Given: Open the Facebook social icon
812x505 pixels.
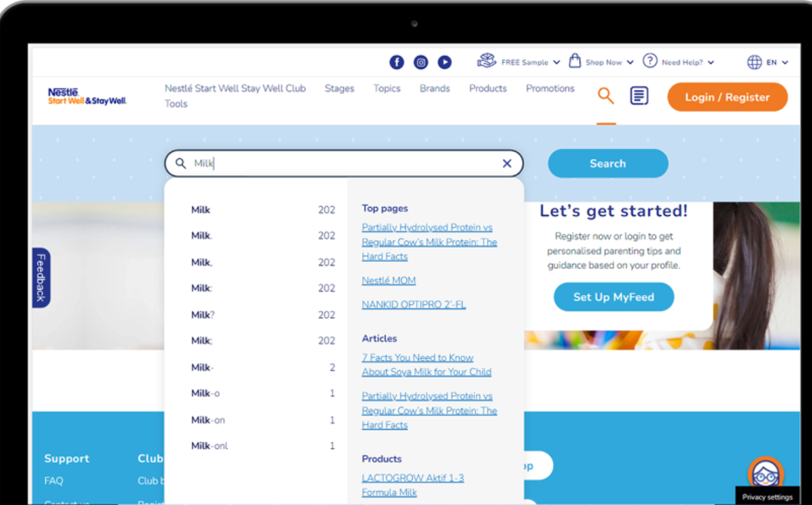Looking at the screenshot, I should 397,62.
